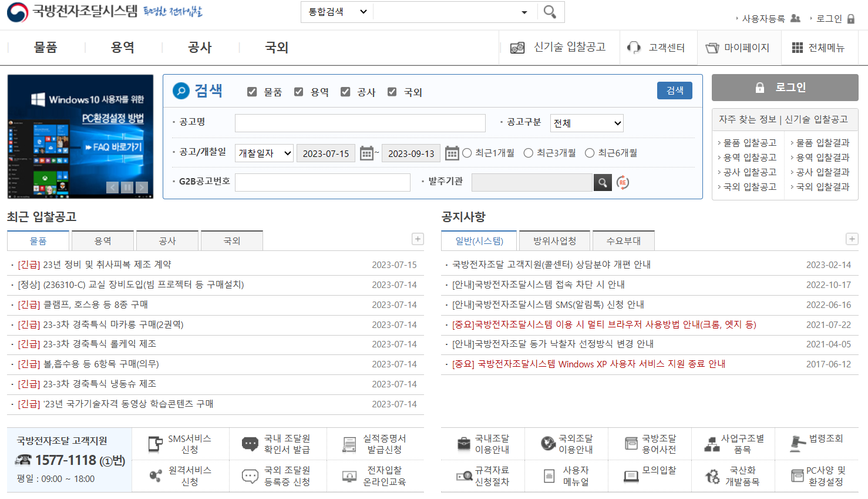Open the 통합검색 dropdown
The height and width of the screenshot is (499, 868).
pos(336,11)
